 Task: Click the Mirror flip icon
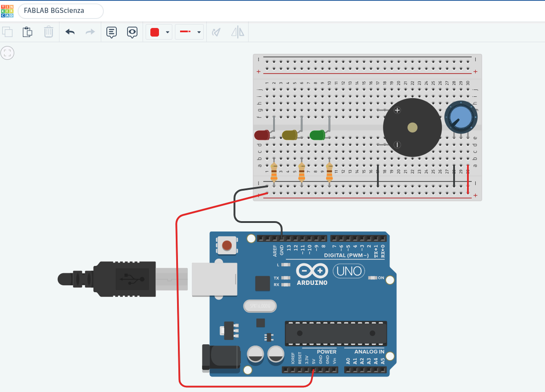click(x=237, y=32)
